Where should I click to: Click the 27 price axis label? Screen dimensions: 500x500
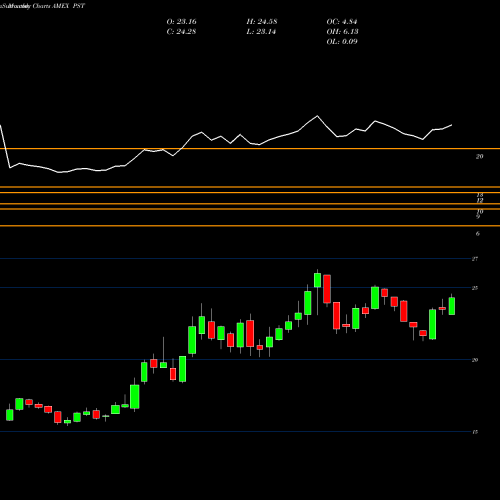(475, 259)
